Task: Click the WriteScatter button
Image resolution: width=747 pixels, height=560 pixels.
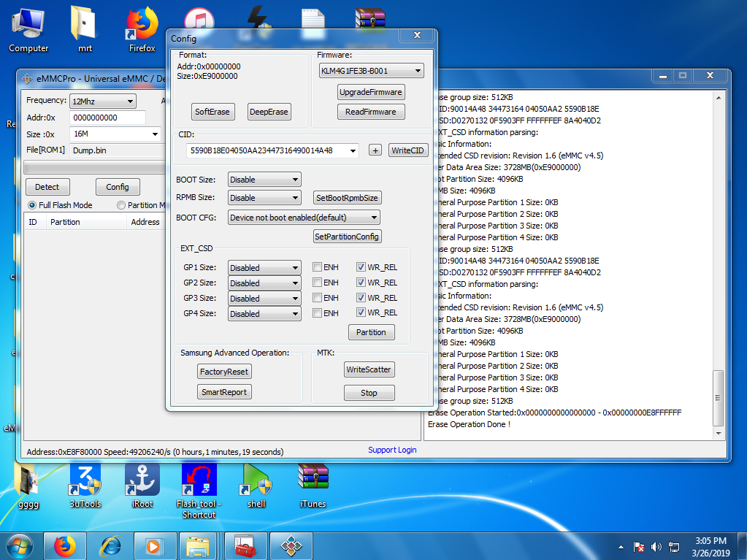Action: coord(369,369)
